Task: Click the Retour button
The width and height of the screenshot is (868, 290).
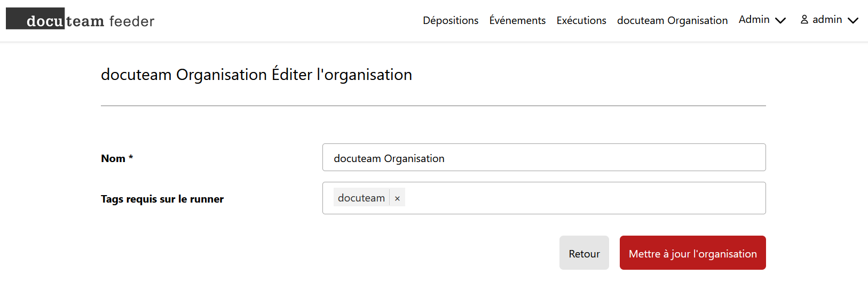Action: 584,253
